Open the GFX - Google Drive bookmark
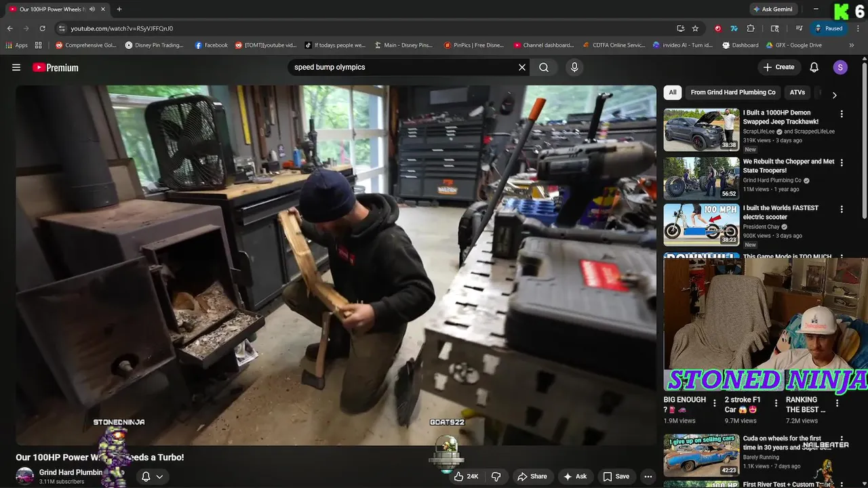Viewport: 868px width, 488px height. (793, 45)
